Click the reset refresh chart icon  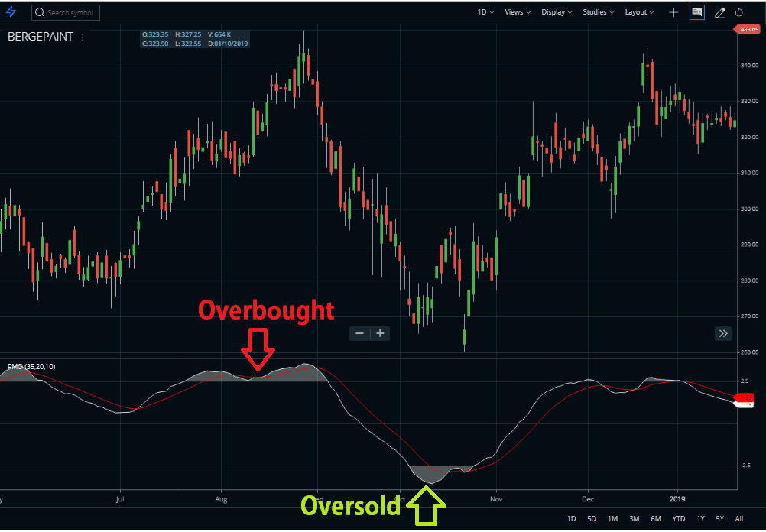click(739, 13)
